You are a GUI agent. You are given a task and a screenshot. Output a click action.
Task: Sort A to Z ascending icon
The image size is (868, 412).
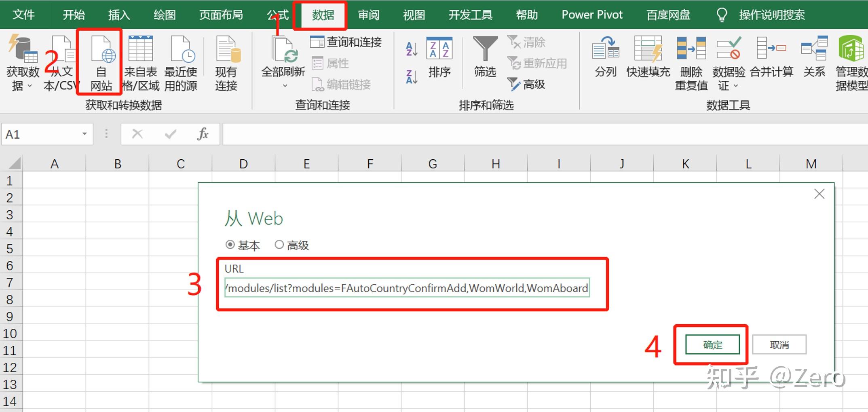pos(412,49)
